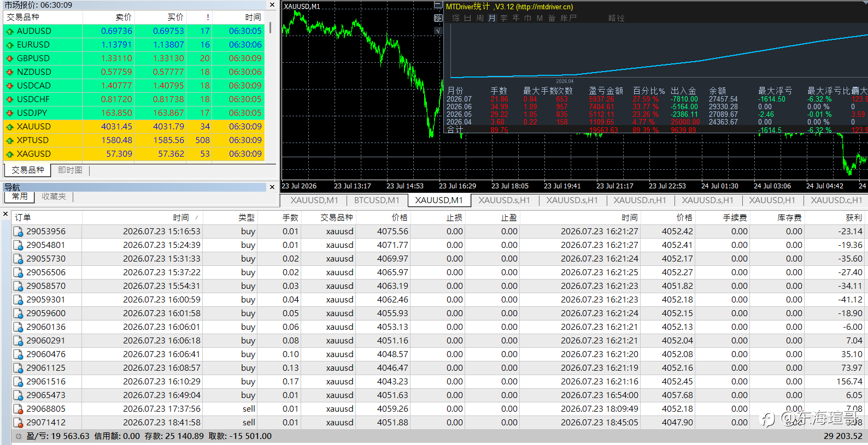Close the 市场报价 market watch panel

pyautogui.click(x=272, y=5)
